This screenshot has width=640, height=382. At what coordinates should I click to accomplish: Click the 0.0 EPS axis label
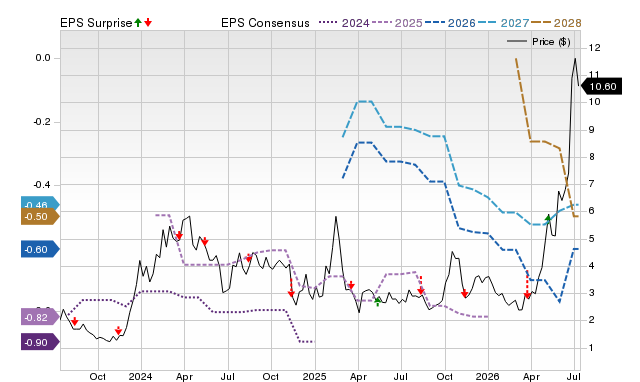coord(43,58)
